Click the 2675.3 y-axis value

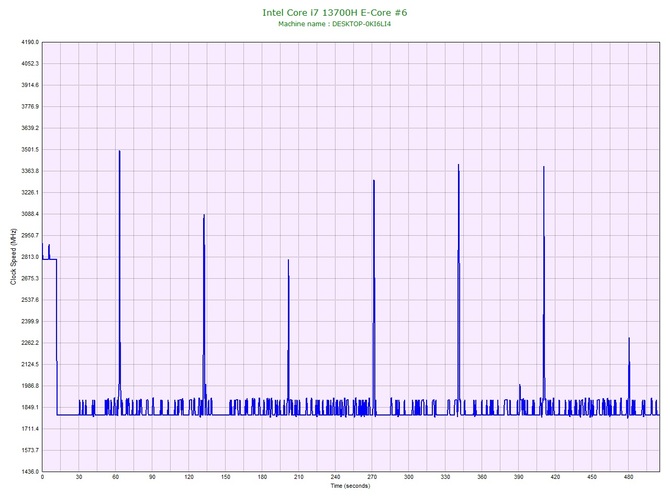click(30, 278)
